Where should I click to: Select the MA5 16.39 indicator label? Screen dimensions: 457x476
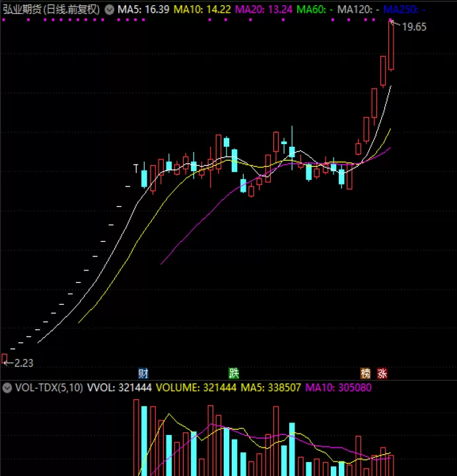coord(143,10)
